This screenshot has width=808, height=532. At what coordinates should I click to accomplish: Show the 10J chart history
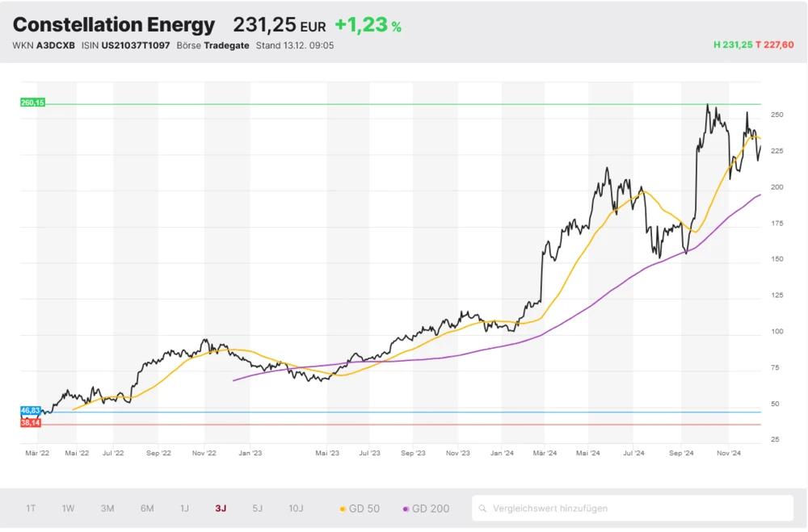[x=296, y=508]
